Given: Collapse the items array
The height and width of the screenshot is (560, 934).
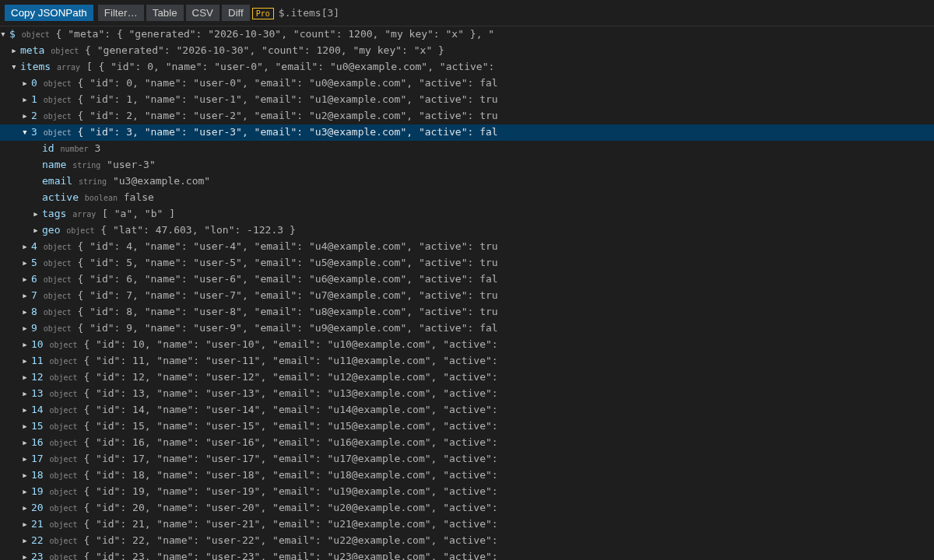Looking at the screenshot, I should coord(14,67).
